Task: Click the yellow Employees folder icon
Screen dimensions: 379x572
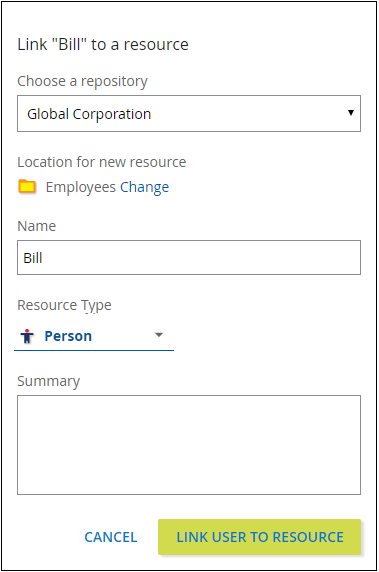Action: pyautogui.click(x=27, y=186)
